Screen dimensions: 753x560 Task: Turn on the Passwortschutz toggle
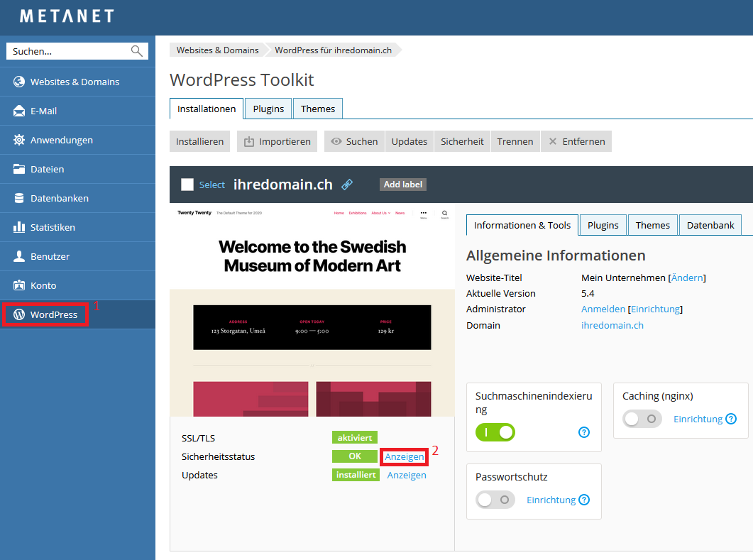click(495, 500)
